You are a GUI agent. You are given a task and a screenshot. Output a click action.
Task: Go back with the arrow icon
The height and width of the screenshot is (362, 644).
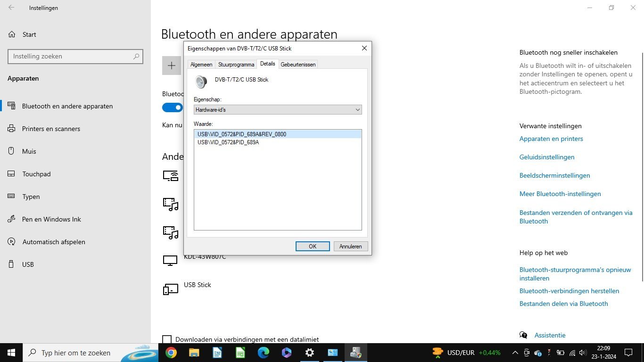click(x=11, y=8)
